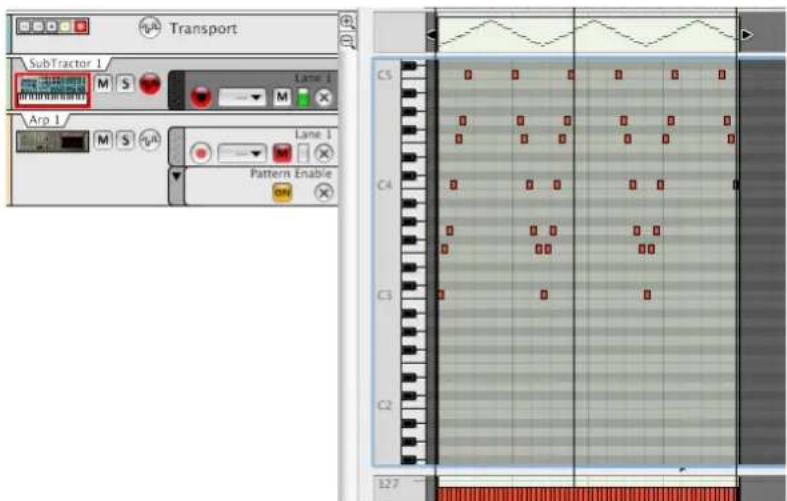The height and width of the screenshot is (501, 787).
Task: Click the empty level meter on Arp lane
Action: (x=303, y=153)
